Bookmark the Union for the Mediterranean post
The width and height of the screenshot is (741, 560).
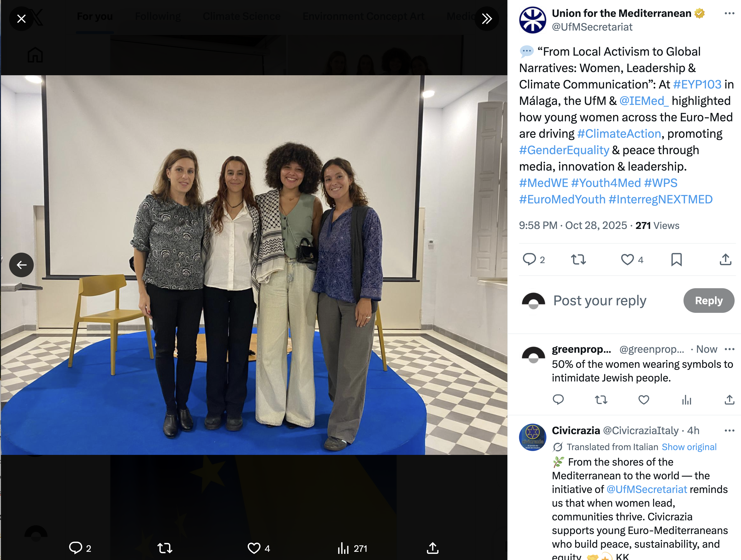click(676, 260)
